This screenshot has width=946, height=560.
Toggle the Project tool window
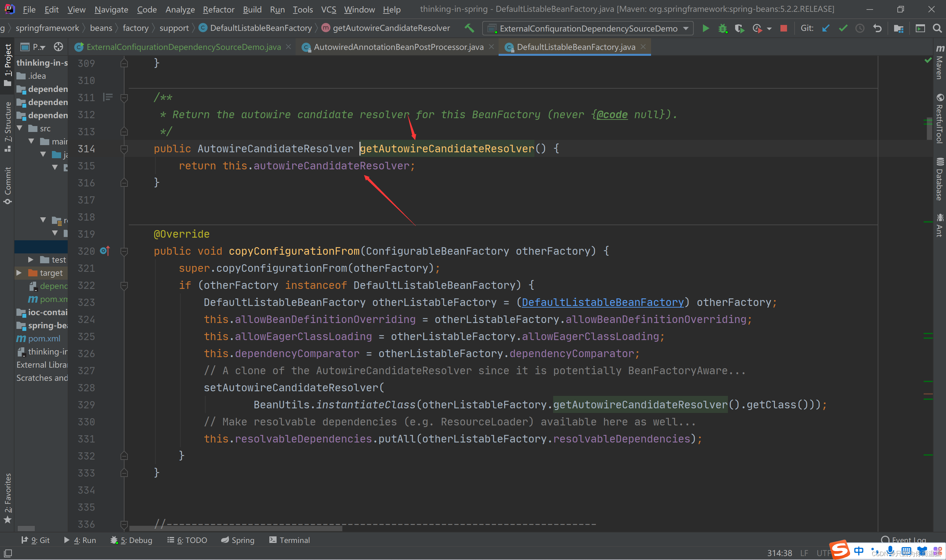8,64
